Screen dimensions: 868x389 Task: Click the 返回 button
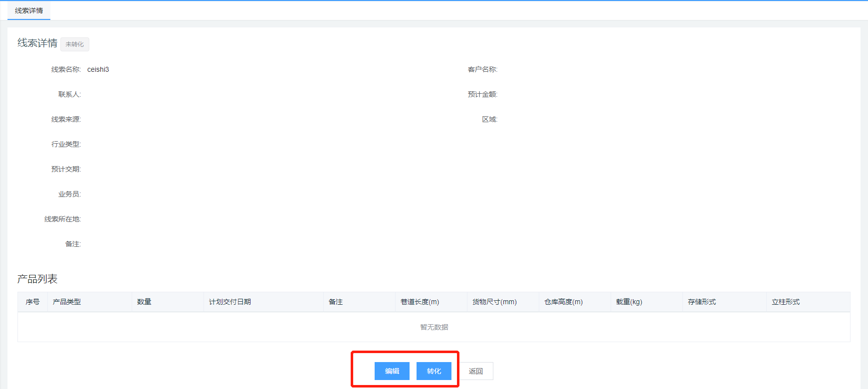coord(475,371)
